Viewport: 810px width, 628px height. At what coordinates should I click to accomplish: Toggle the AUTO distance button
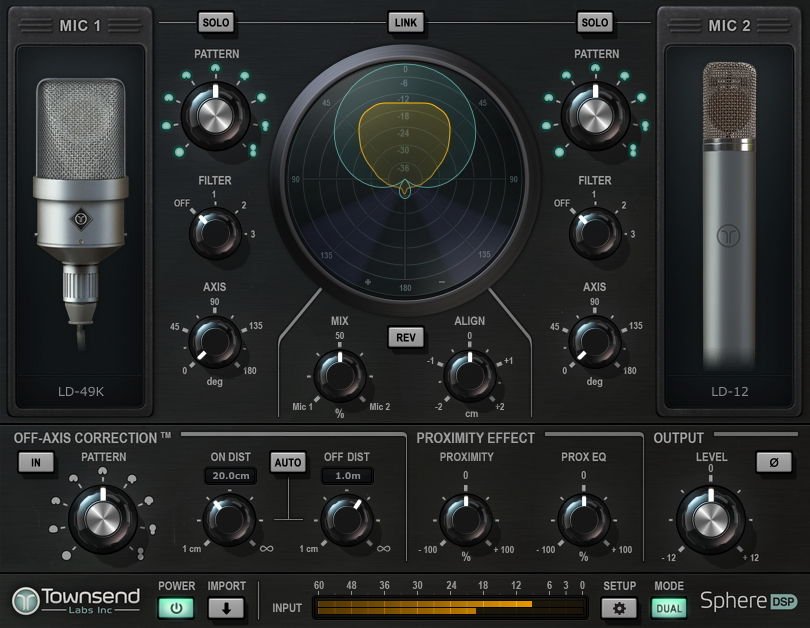point(288,462)
